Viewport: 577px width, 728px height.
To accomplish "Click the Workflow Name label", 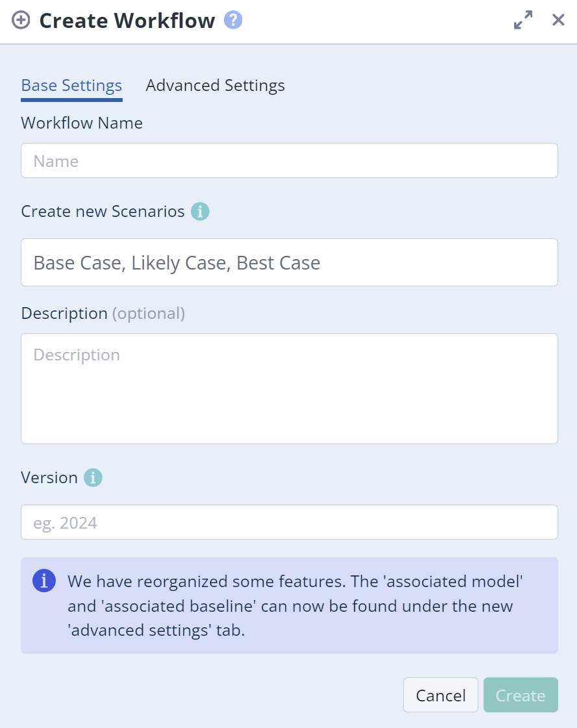I will [82, 123].
